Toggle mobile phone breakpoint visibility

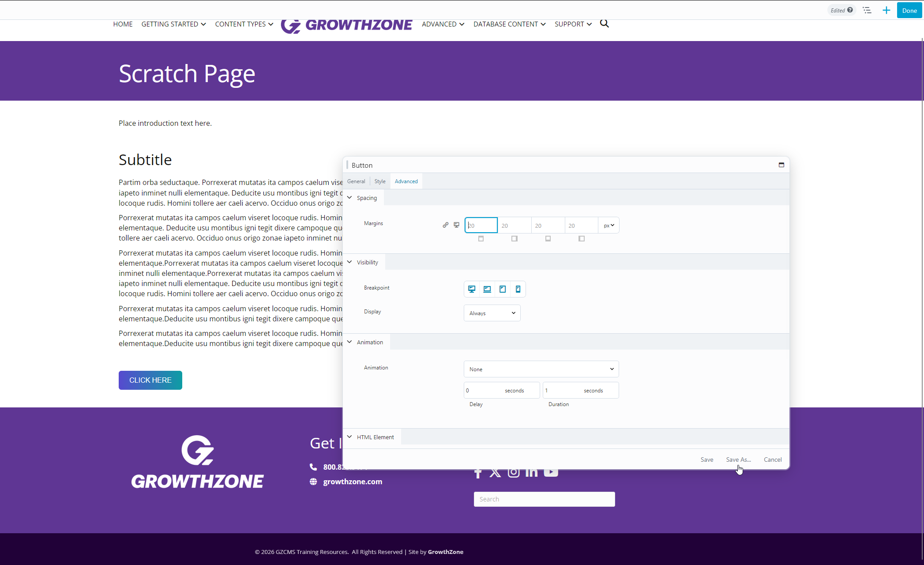pos(518,289)
